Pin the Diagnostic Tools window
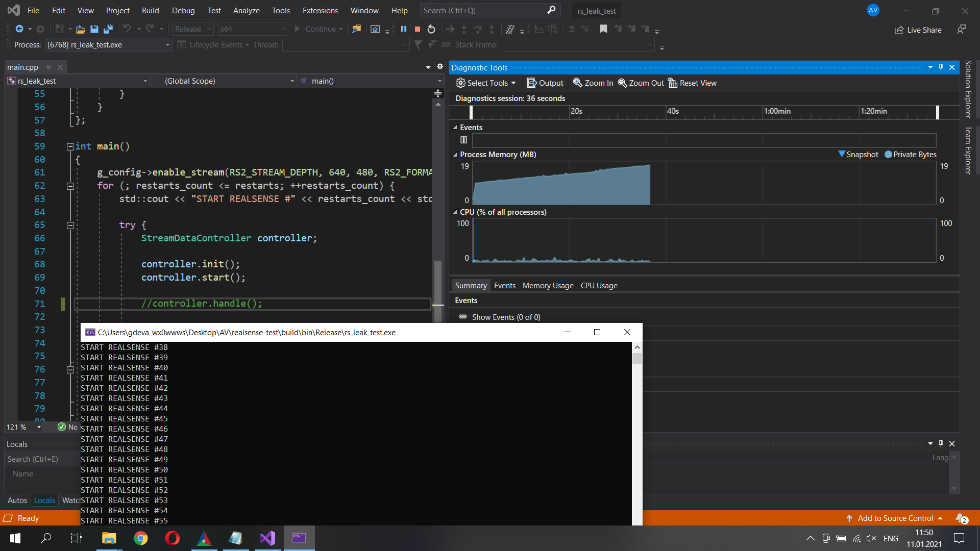980x551 pixels. coord(941,67)
